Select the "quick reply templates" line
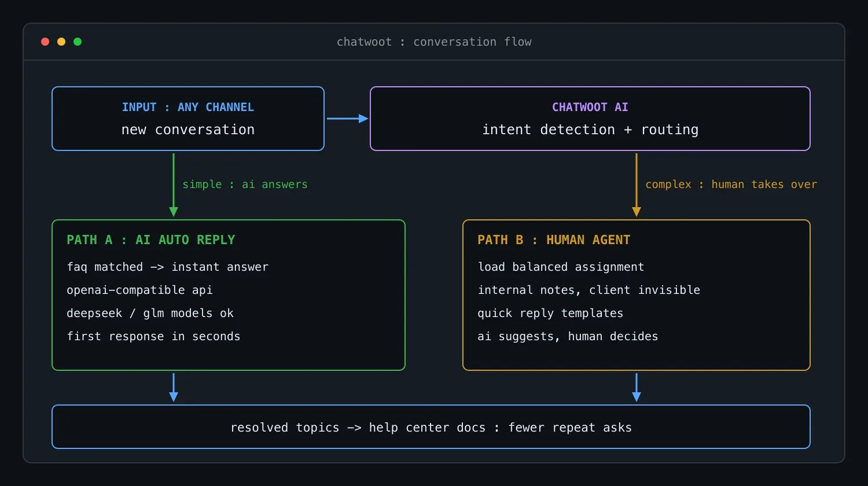 coord(550,313)
